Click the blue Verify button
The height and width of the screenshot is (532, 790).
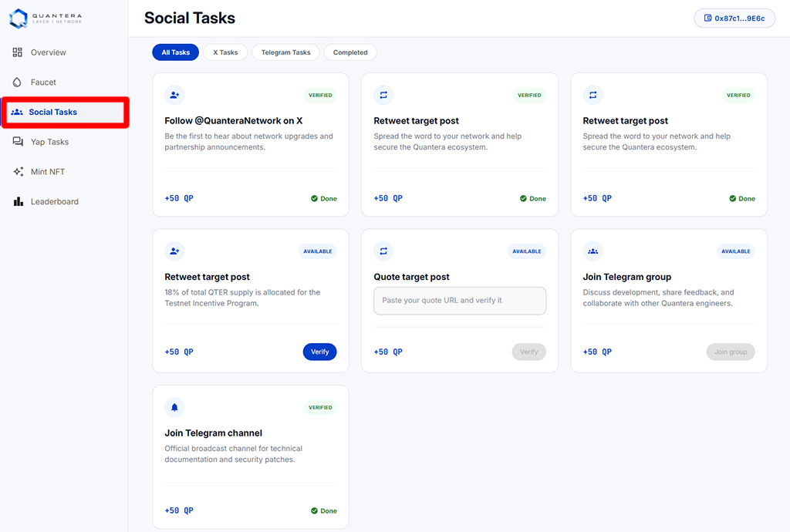pos(319,352)
